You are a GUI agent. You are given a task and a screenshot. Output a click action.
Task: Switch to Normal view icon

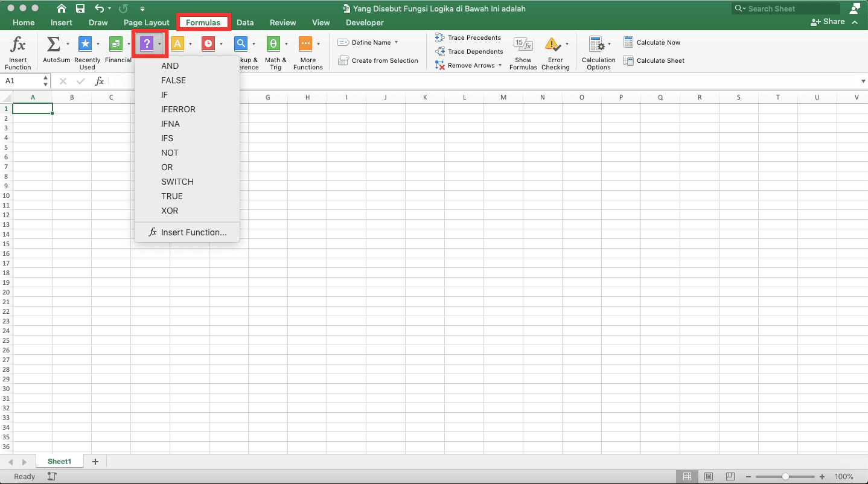click(x=687, y=477)
